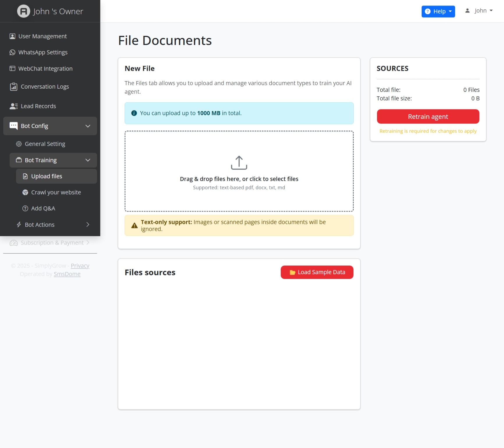Click the General Setting gear icon
This screenshot has width=504, height=448.
click(x=19, y=144)
